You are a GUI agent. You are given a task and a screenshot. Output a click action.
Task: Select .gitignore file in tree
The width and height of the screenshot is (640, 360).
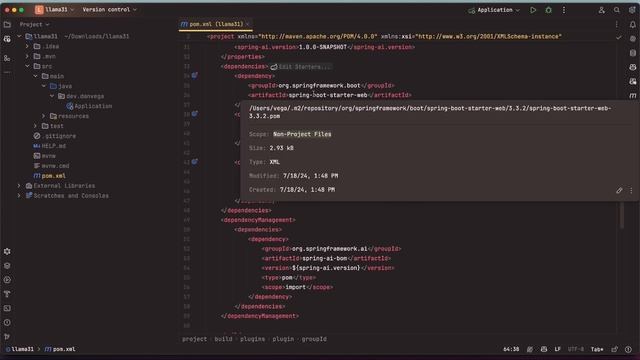coord(55,136)
